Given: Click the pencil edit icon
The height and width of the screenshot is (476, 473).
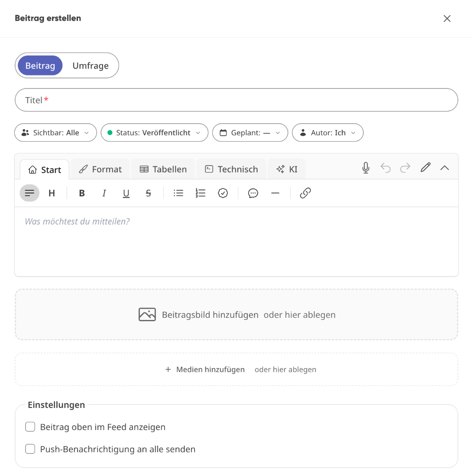Looking at the screenshot, I should point(425,167).
